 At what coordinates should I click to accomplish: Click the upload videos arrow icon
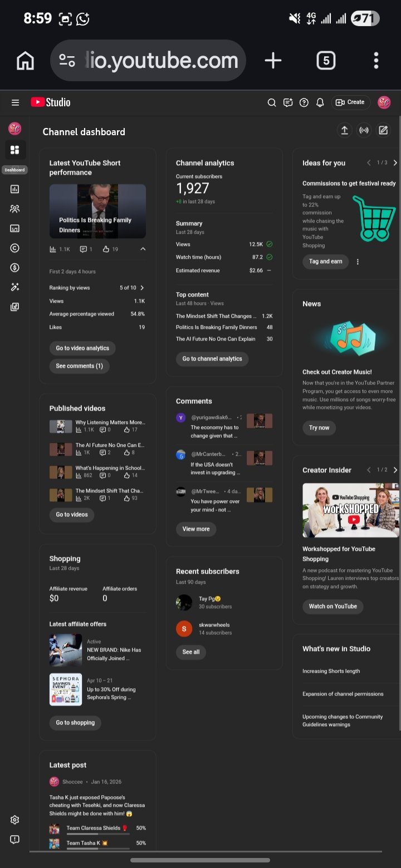point(344,130)
